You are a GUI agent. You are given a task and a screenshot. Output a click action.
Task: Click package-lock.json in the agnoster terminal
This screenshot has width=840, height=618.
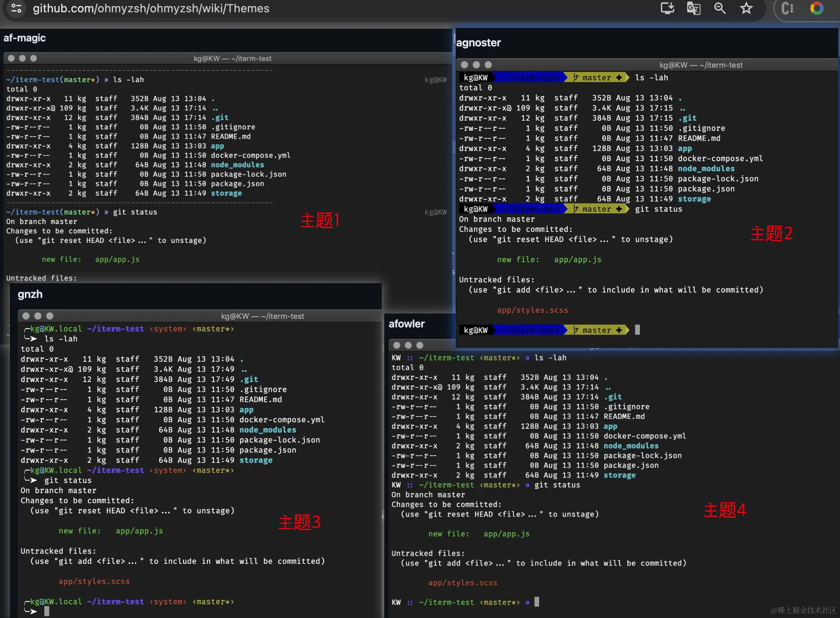pyautogui.click(x=718, y=179)
